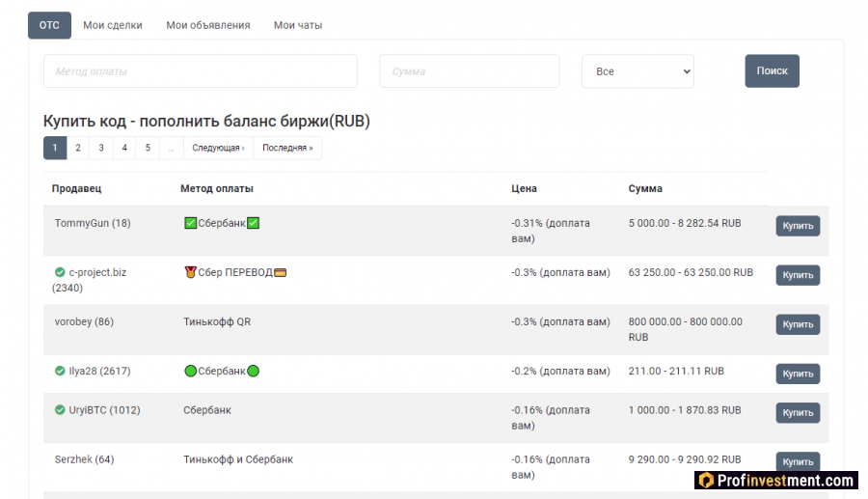The height and width of the screenshot is (499, 868).
Task: Click the Тинькофф QR payment method text
Action: pos(217,321)
